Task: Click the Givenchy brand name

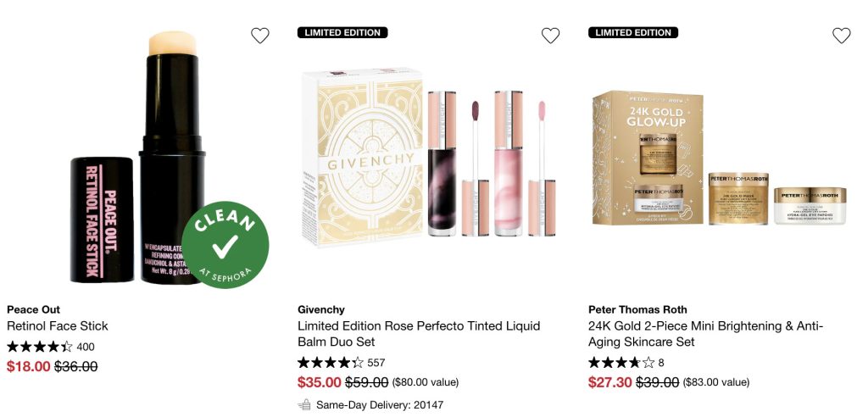Action: [x=321, y=309]
